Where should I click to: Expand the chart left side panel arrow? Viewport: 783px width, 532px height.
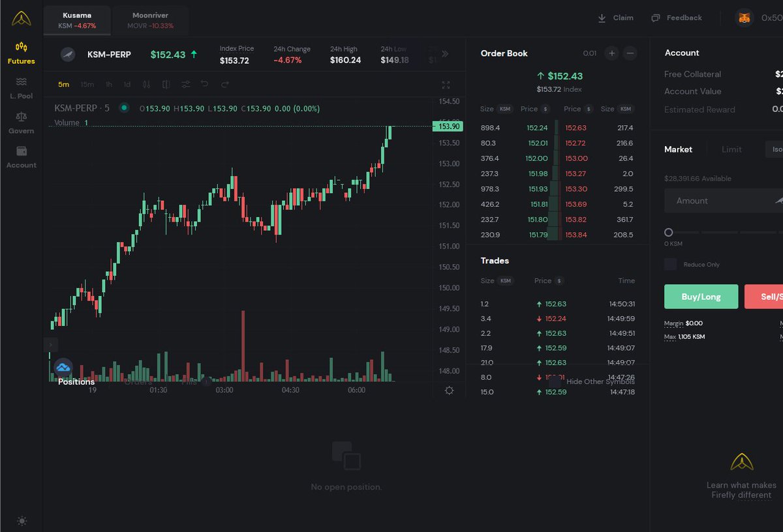click(x=50, y=344)
